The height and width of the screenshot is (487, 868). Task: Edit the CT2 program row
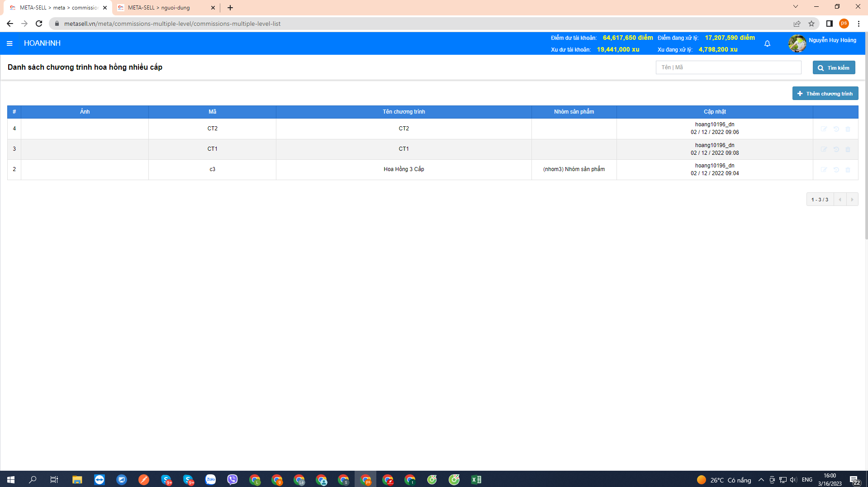[x=824, y=129]
